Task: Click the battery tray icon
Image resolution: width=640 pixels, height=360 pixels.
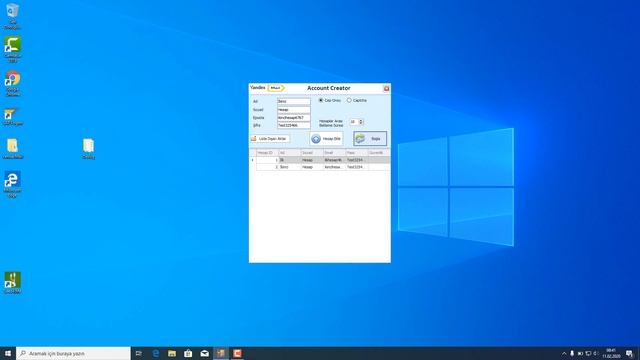Action: pos(580,353)
